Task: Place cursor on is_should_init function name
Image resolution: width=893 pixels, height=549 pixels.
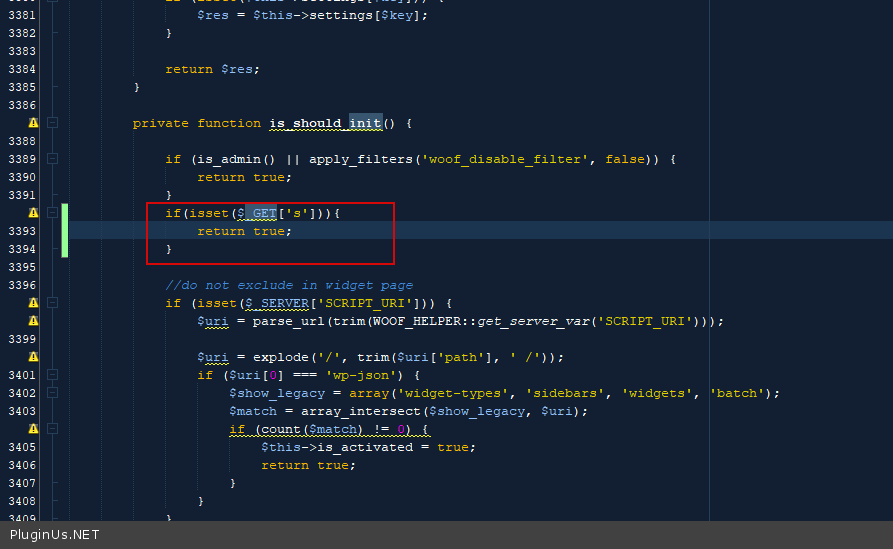Action: coord(325,123)
